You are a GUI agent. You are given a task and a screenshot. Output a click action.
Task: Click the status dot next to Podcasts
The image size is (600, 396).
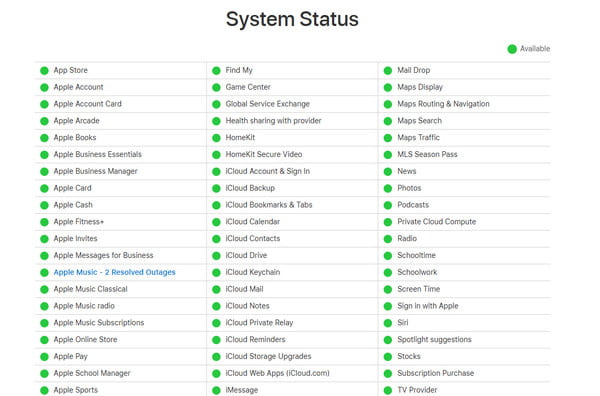(388, 205)
